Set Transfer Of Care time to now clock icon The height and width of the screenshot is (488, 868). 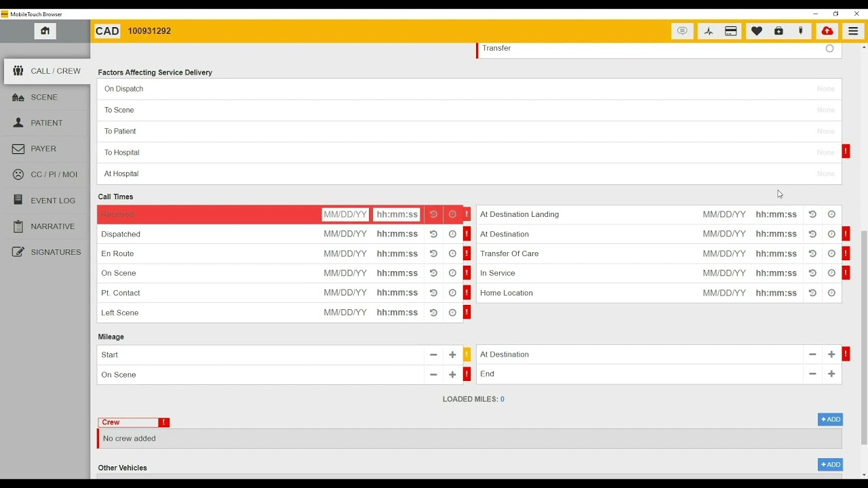tap(831, 253)
